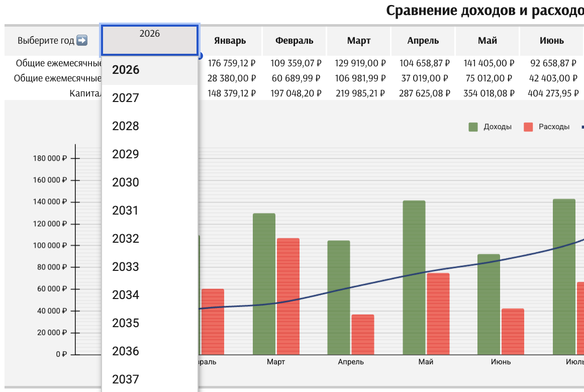Click the green income bar for Март

264,283
